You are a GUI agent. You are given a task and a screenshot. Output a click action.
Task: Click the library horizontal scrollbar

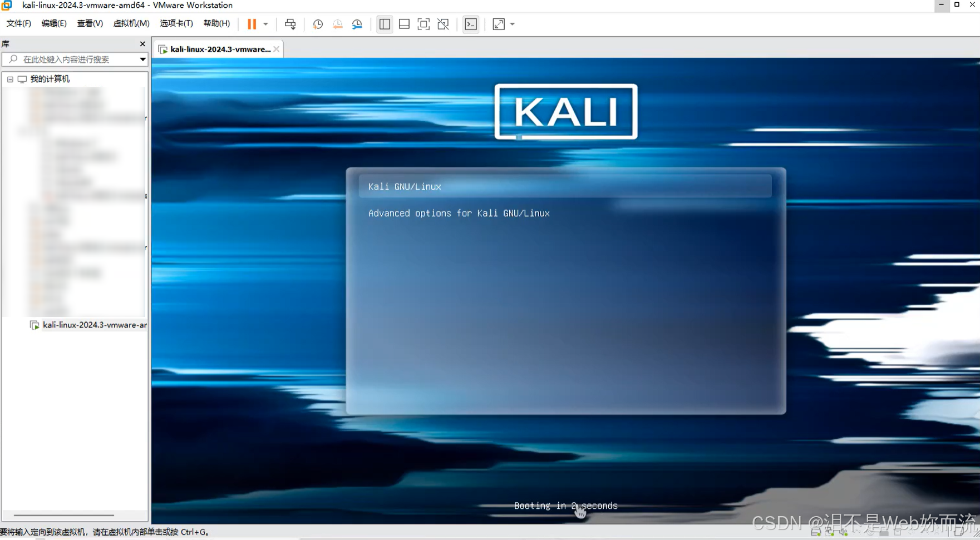(x=64, y=515)
